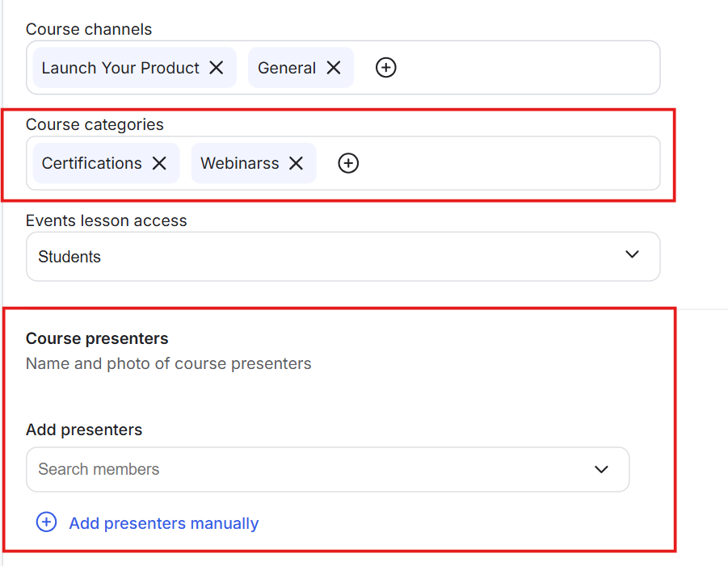
Task: Expand the Search members dropdown arrow
Action: [601, 469]
